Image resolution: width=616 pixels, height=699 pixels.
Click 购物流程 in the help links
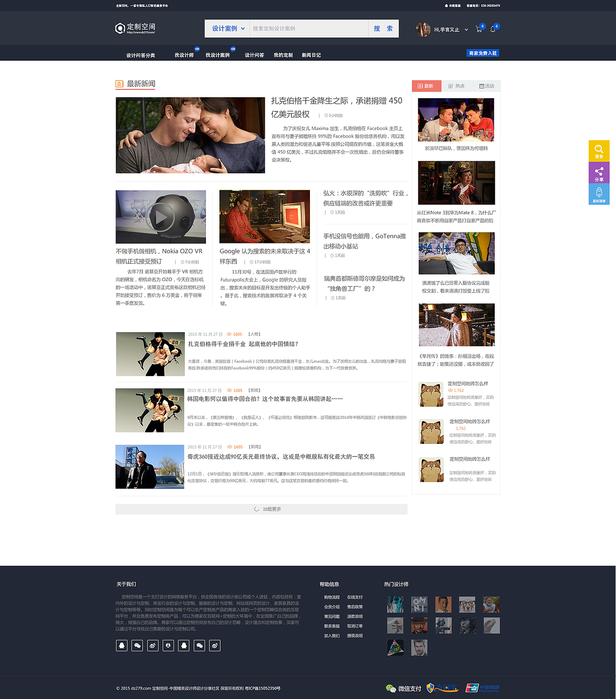[332, 597]
